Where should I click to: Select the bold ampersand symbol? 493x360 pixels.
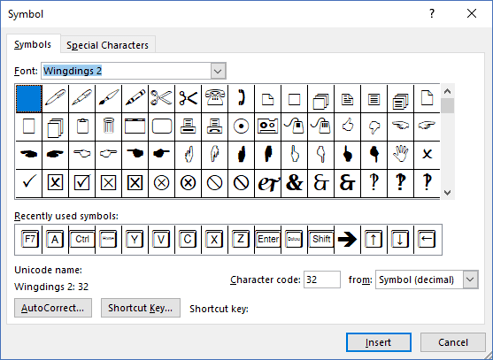(x=294, y=183)
